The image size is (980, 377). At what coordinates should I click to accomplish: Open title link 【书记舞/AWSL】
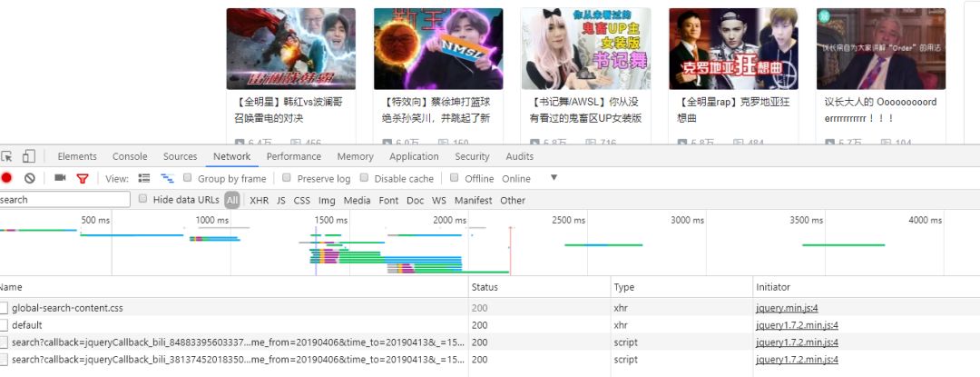tap(585, 109)
